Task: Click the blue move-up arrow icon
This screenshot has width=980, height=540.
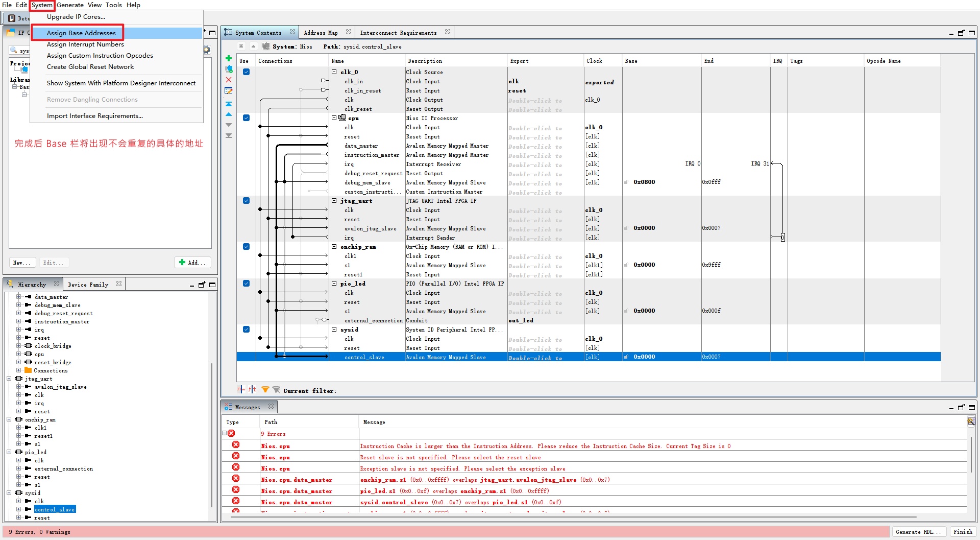Action: [x=229, y=114]
